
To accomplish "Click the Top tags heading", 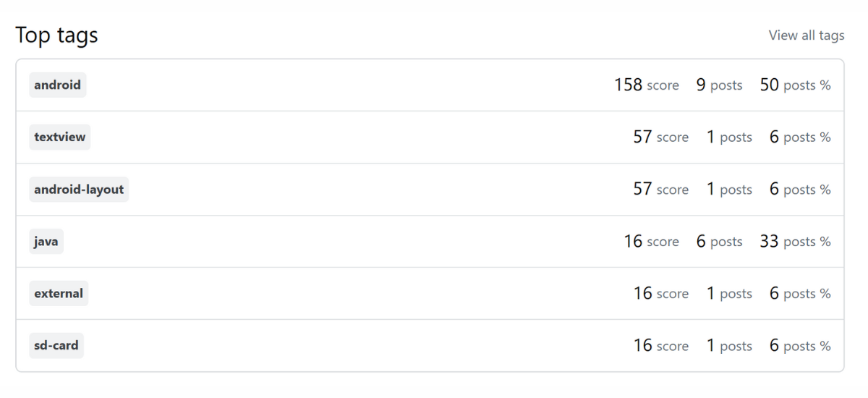I will point(56,35).
